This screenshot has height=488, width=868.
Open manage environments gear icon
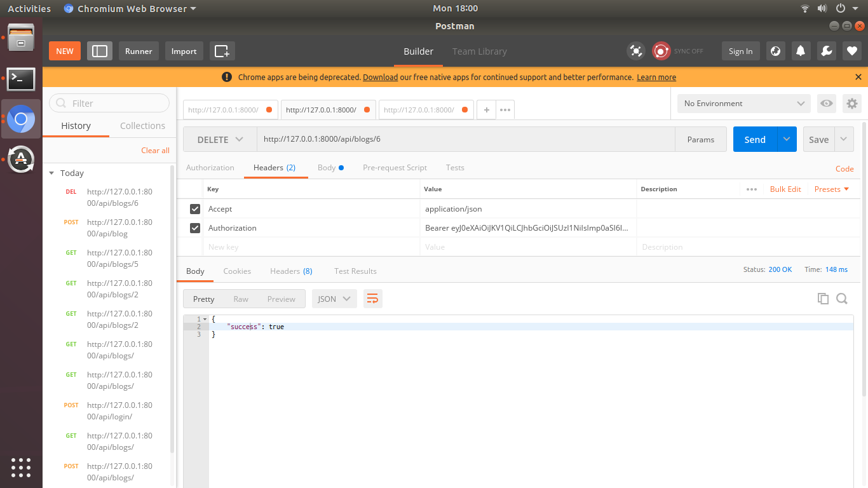[852, 104]
